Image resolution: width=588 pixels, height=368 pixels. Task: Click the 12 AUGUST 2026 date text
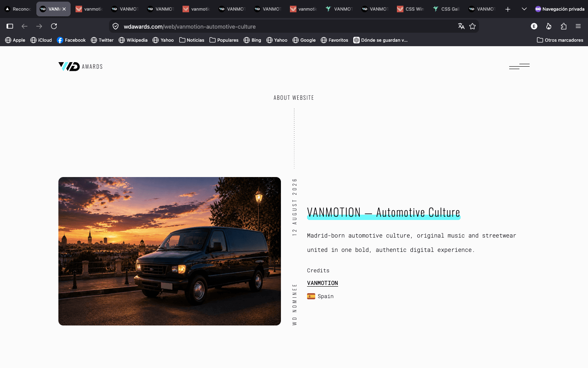[295, 207]
